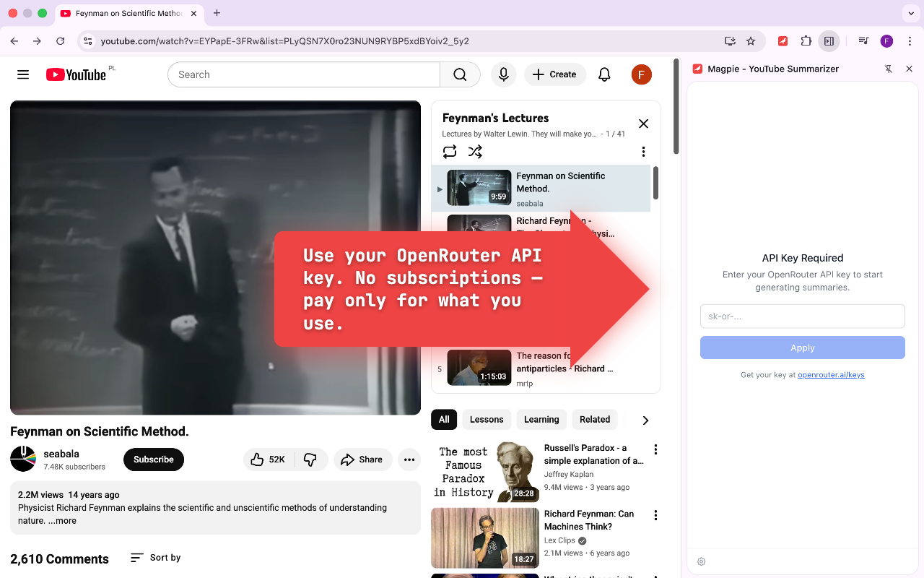Apply the OpenRouter API key
Viewport: 924px width, 578px height.
point(802,348)
